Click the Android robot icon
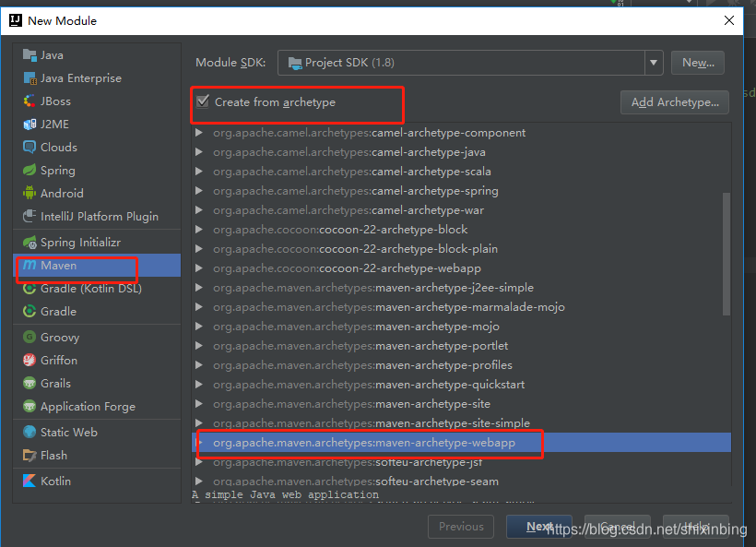This screenshot has width=756, height=547. click(x=30, y=194)
